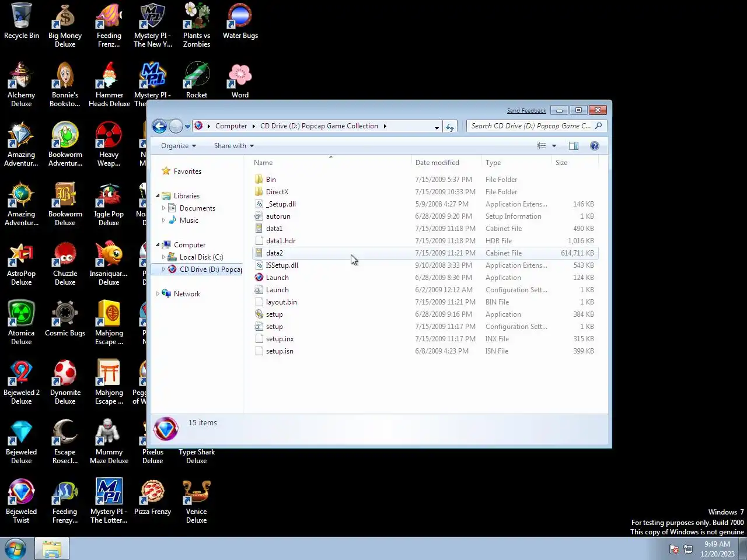Viewport: 747px width, 560px height.
Task: Launch Big Money Deluxe shortcut
Action: point(65,26)
